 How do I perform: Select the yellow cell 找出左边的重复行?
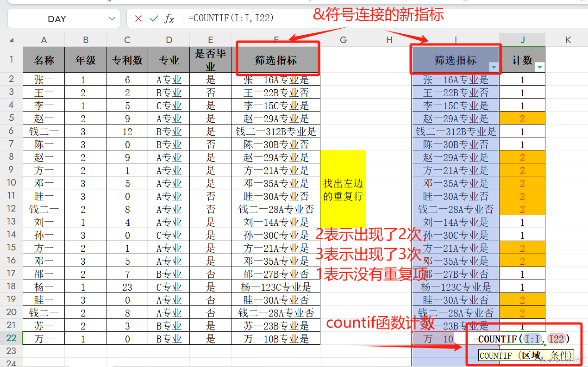(343, 189)
